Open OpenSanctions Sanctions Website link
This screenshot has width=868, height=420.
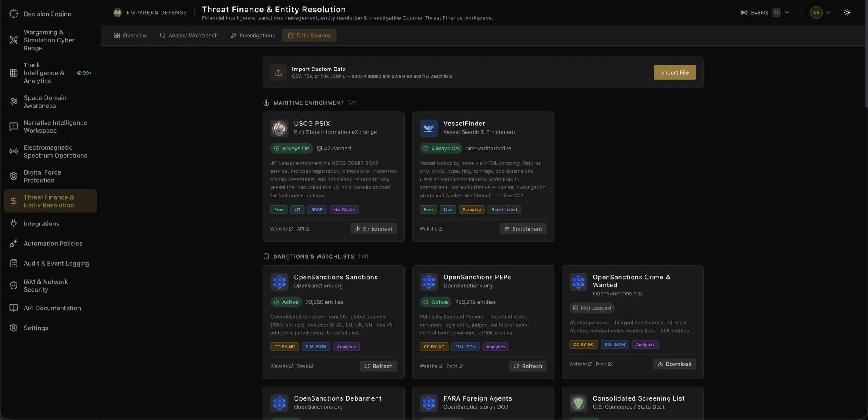tap(281, 366)
